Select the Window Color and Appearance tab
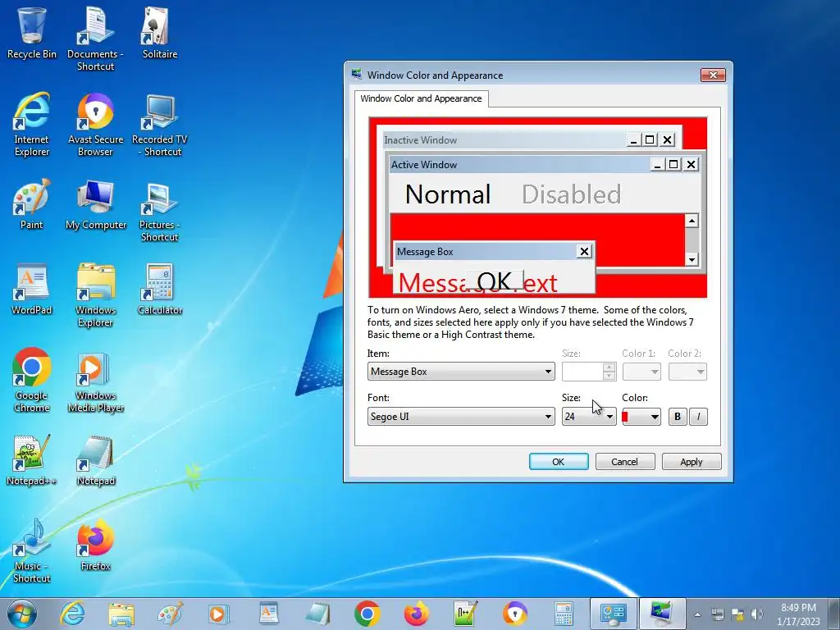The height and width of the screenshot is (630, 840). [x=421, y=98]
